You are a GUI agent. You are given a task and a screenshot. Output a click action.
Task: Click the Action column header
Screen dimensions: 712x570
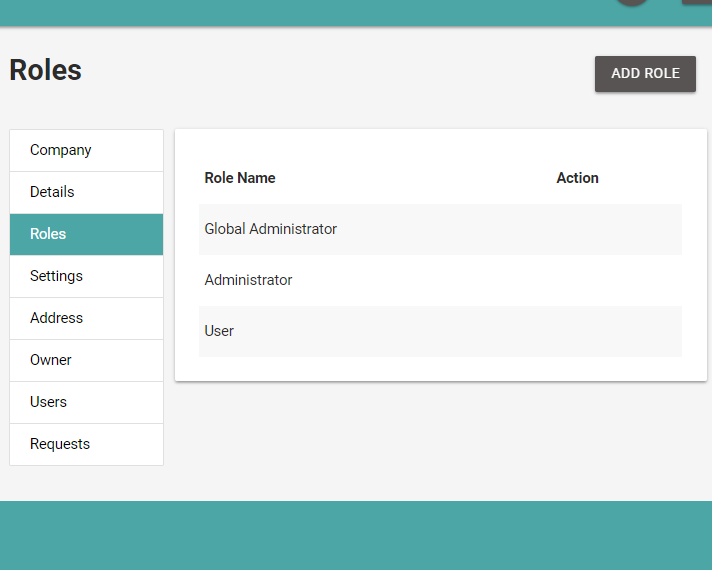point(577,178)
